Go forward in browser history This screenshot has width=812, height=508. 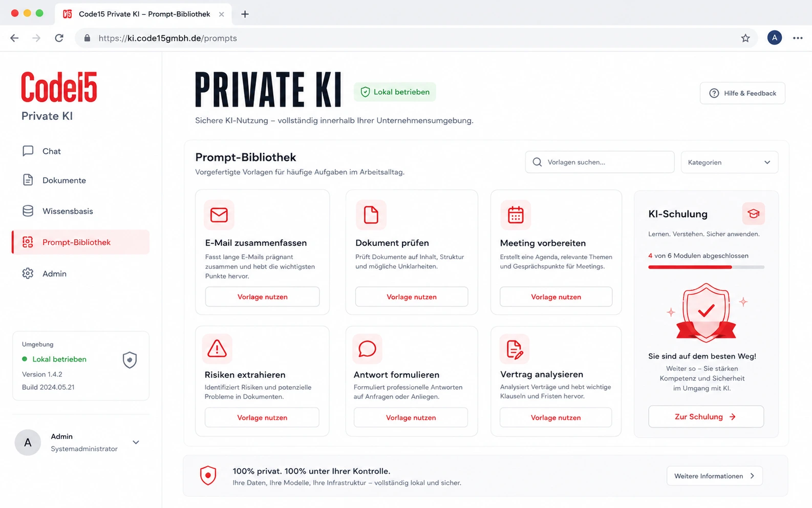[x=36, y=38]
